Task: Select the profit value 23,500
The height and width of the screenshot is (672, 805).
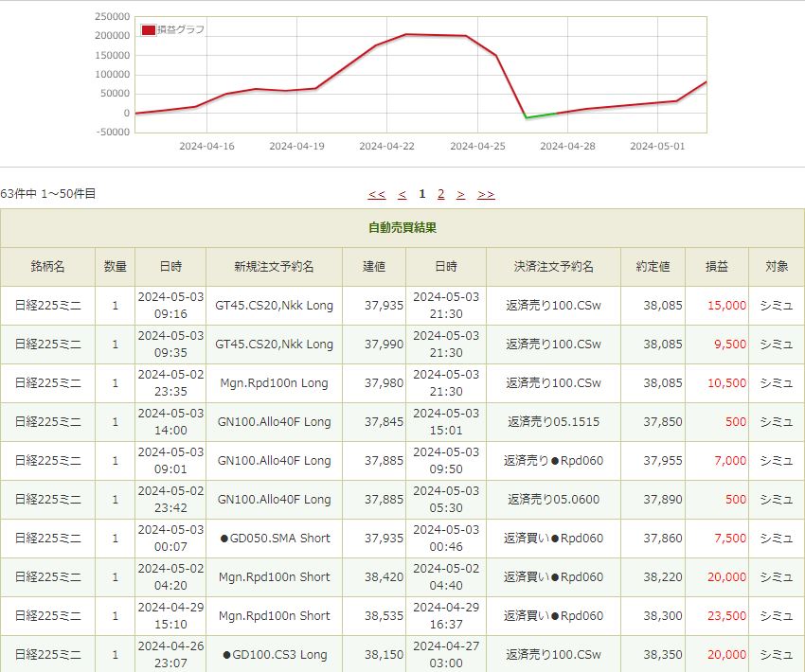Action: (726, 616)
